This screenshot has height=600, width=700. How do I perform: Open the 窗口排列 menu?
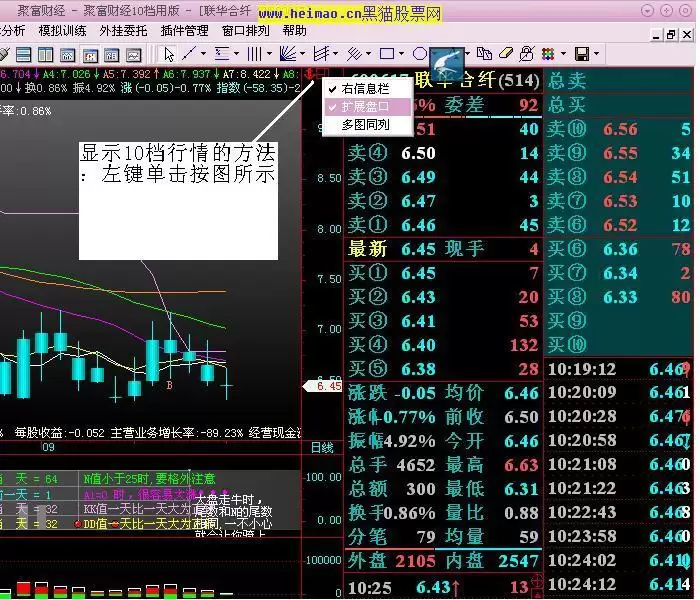(x=246, y=31)
